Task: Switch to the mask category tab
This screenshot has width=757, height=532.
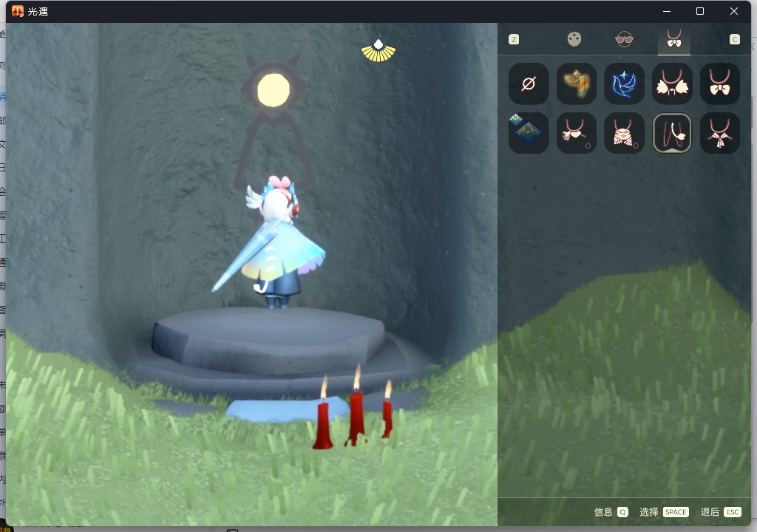Action: click(x=574, y=39)
